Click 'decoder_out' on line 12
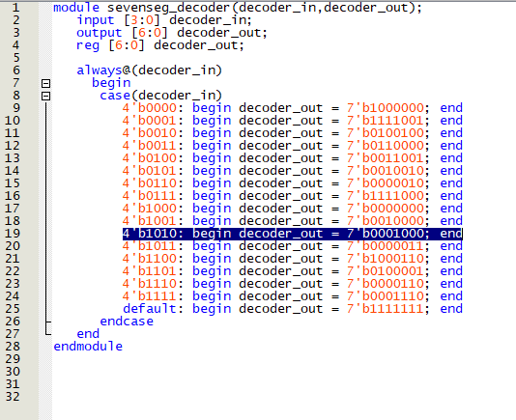This screenshot has height=420, width=516. (x=280, y=146)
